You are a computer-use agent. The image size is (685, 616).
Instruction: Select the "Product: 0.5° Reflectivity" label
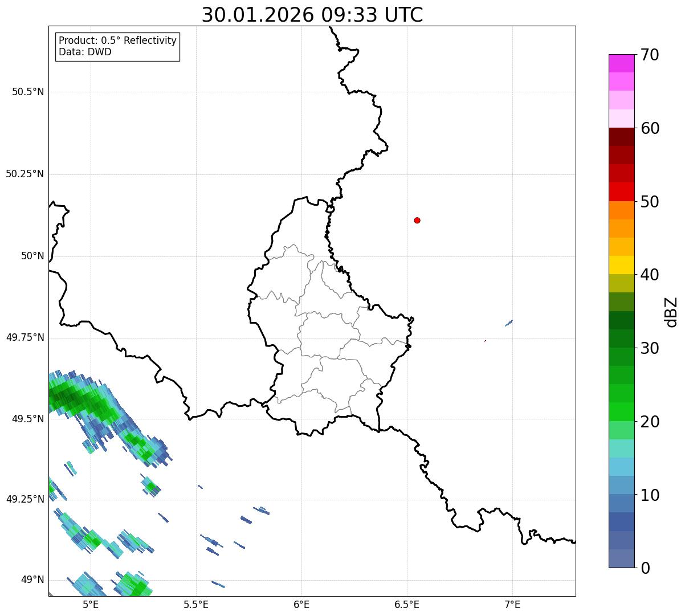coord(118,41)
